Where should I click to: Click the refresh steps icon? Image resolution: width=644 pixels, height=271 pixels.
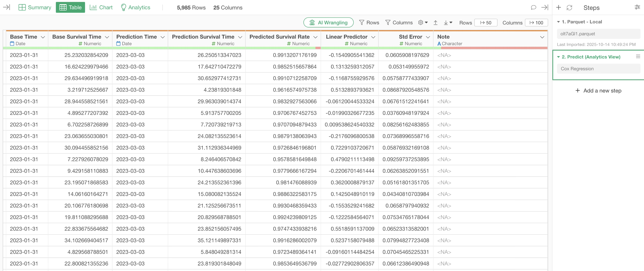coord(569,8)
